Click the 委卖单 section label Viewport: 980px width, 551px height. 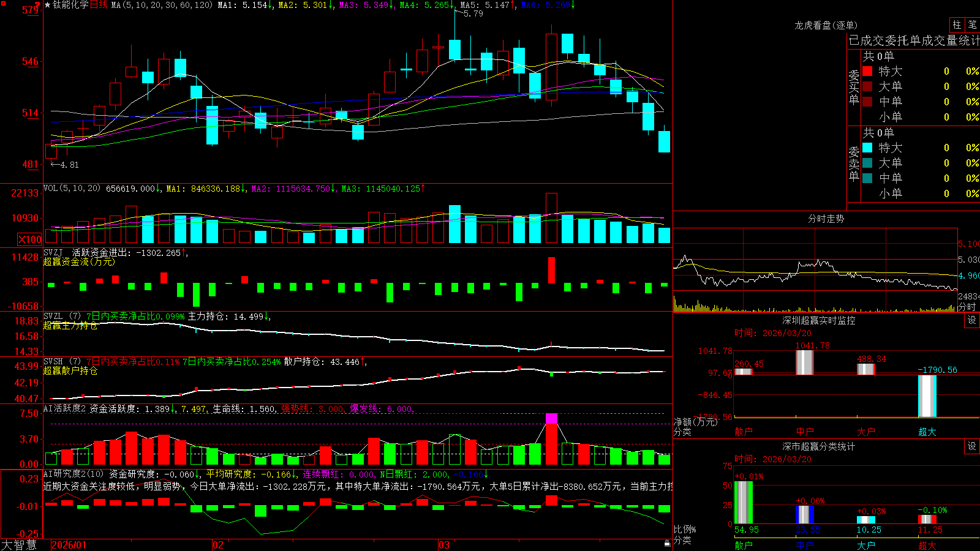[854, 164]
